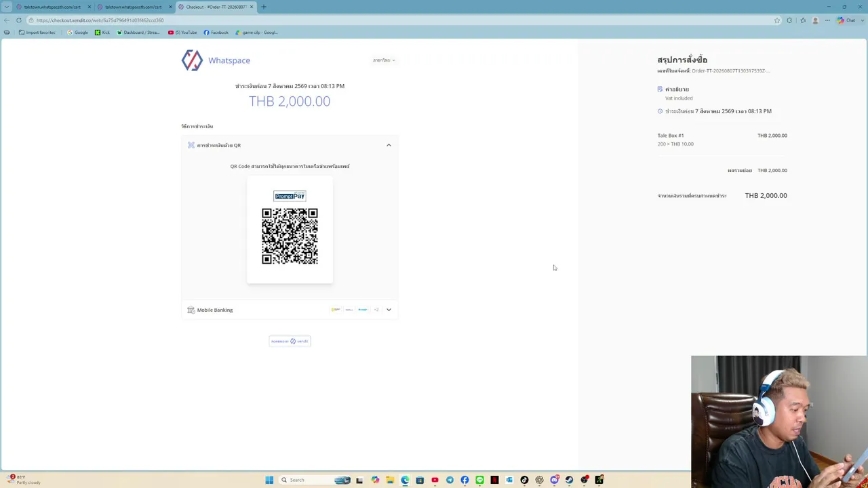Open Task View on the taskbar
The height and width of the screenshot is (488, 868).
[359, 480]
